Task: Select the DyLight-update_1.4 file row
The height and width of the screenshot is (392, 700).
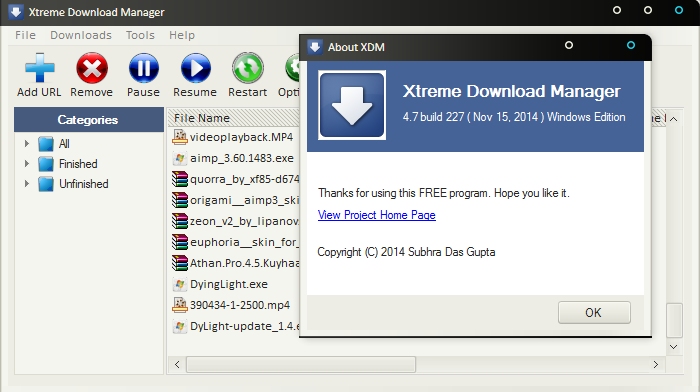Action: 234,326
